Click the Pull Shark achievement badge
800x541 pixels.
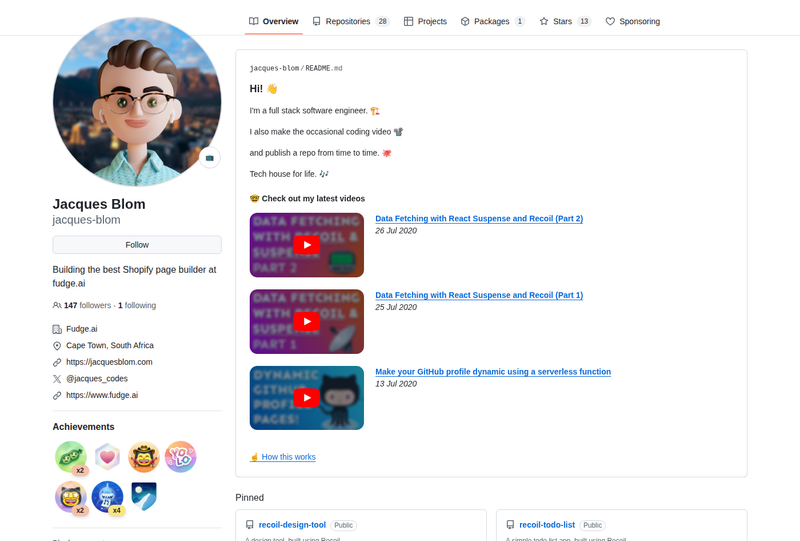(x=107, y=497)
